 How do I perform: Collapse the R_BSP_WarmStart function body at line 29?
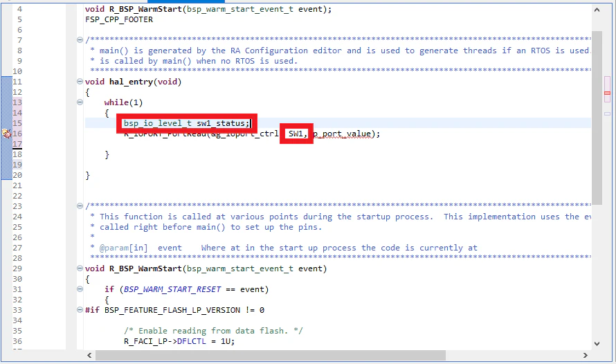pyautogui.click(x=80, y=269)
